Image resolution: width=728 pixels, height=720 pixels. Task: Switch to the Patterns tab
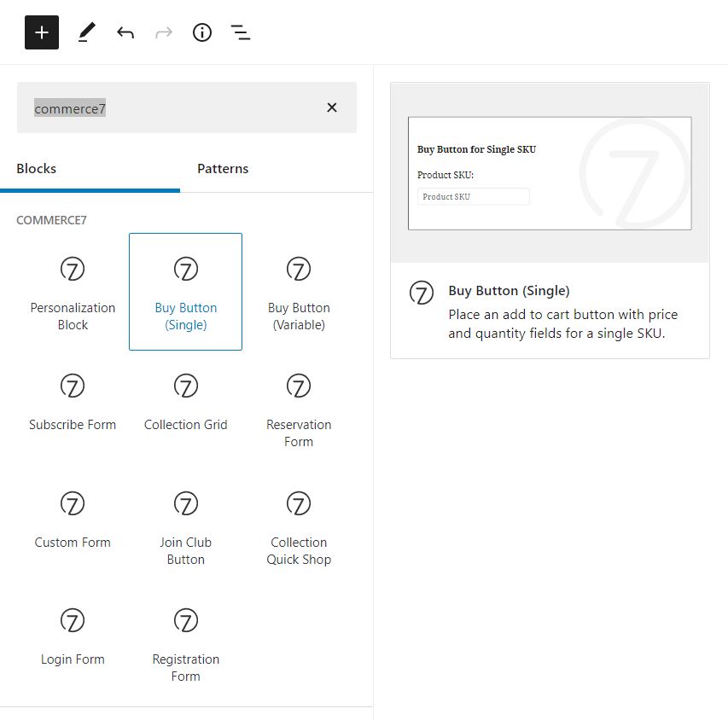(223, 169)
